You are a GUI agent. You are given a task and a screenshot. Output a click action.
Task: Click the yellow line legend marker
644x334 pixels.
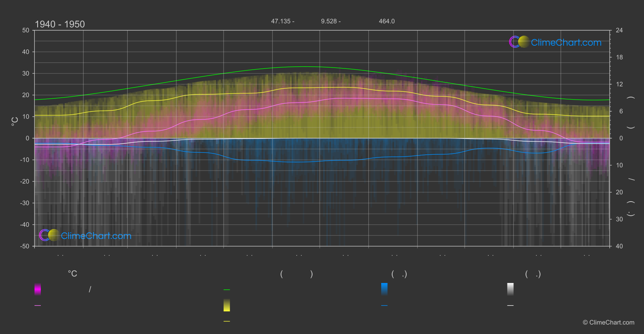tap(227, 321)
